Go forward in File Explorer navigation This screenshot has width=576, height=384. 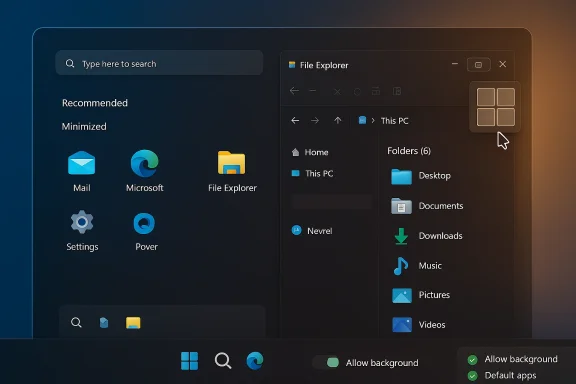click(x=315, y=121)
